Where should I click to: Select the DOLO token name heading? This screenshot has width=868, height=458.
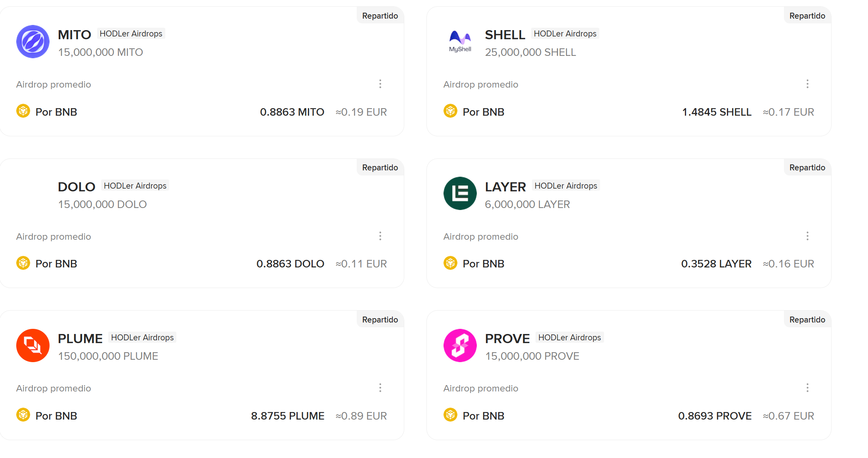point(76,187)
